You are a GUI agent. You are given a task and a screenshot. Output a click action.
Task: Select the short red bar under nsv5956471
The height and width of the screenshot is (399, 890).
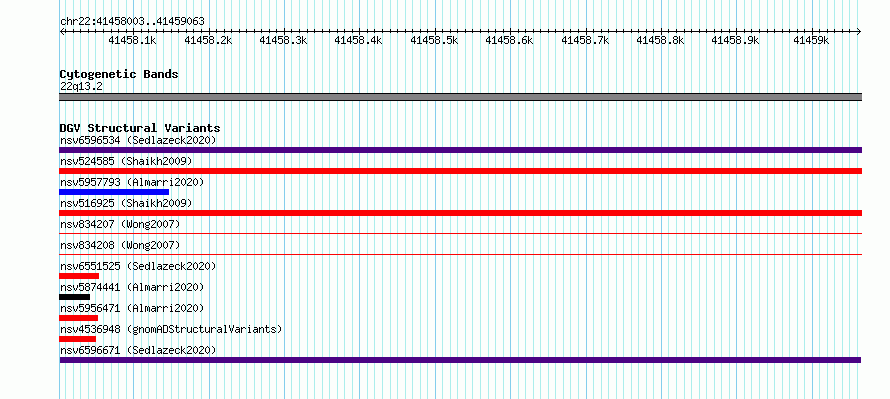78,318
